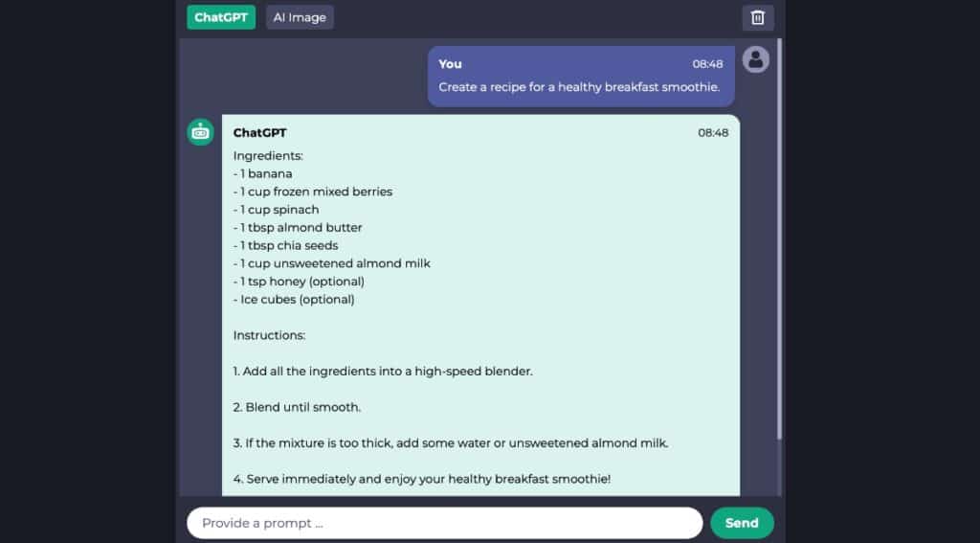Click the bold ChatGPT name in the reply
The width and height of the screenshot is (980, 543).
(x=260, y=132)
